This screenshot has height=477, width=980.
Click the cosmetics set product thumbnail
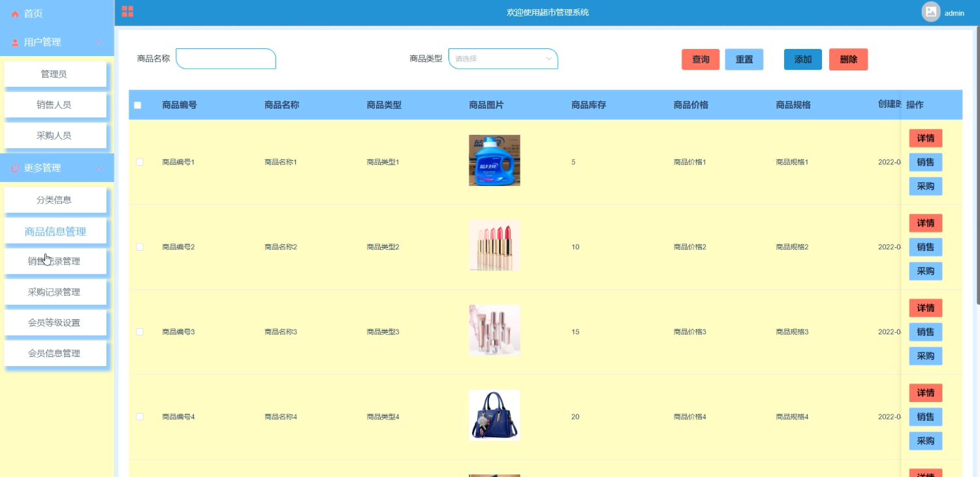click(494, 330)
